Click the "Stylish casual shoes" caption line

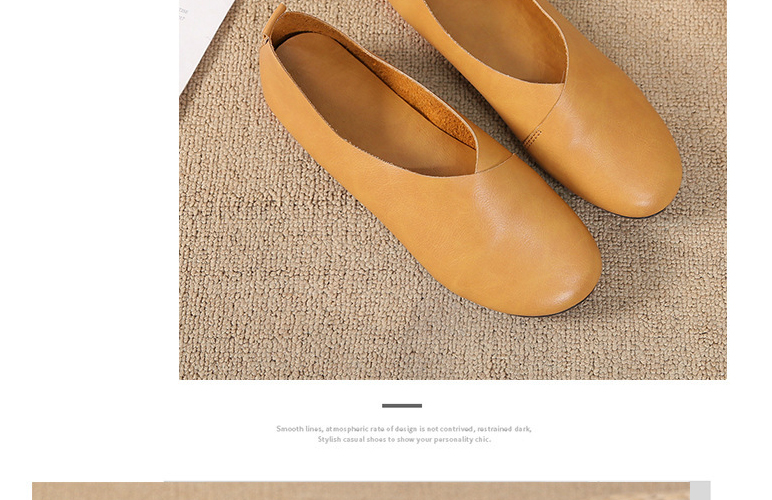tap(404, 440)
